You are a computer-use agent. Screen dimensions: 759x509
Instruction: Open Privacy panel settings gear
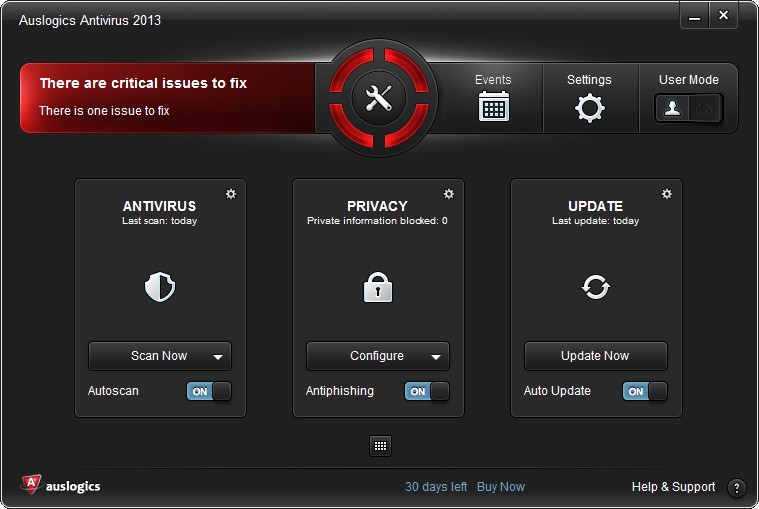coord(449,194)
